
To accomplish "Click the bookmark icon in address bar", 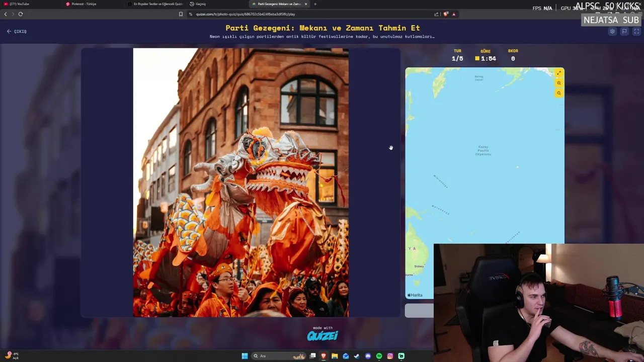I will [181, 14].
